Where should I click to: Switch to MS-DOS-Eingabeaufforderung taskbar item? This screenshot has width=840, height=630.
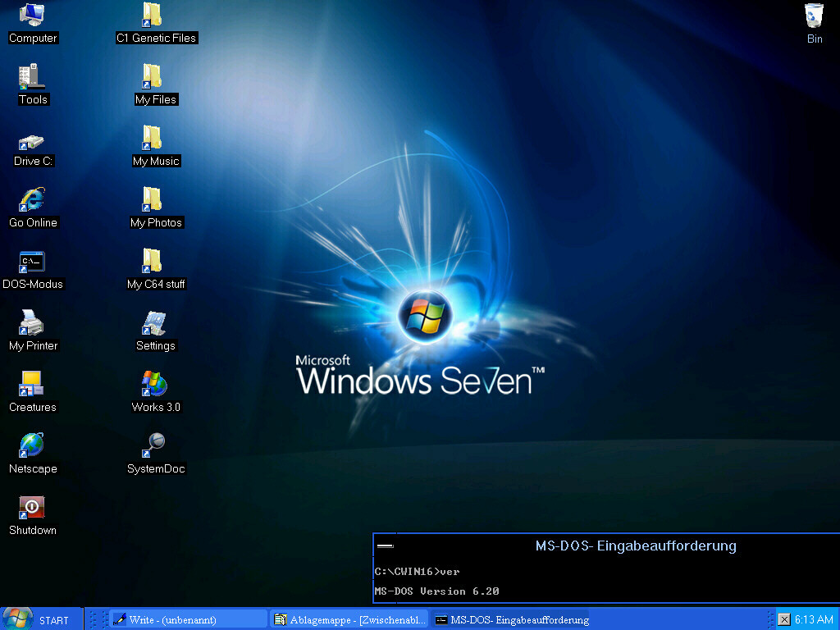(512, 620)
